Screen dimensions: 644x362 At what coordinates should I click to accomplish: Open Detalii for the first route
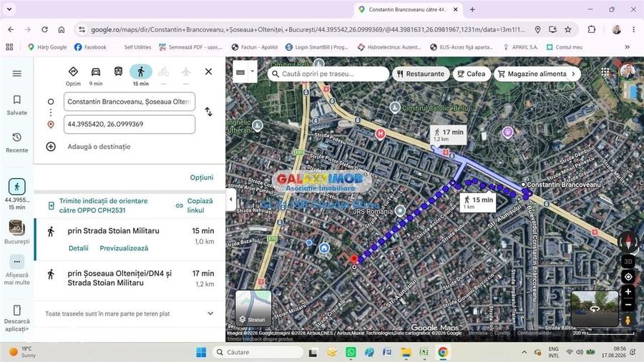[79, 248]
